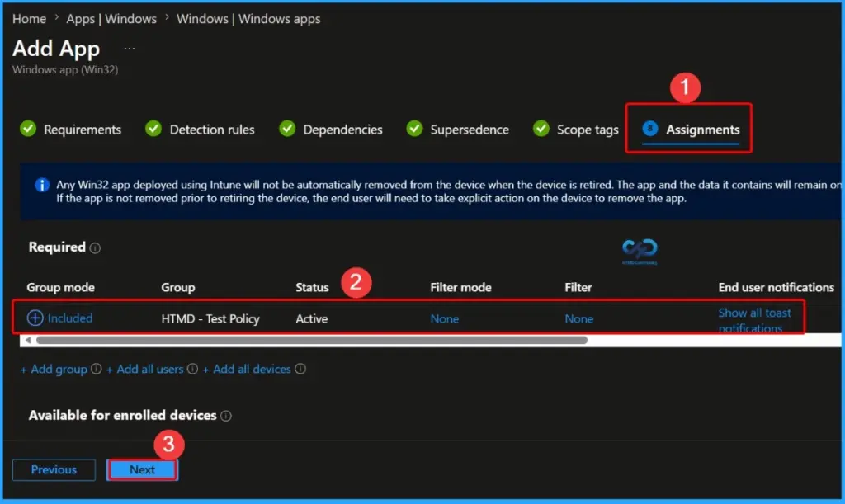This screenshot has width=845, height=504.
Task: Click + Add all devices link
Action: click(246, 370)
